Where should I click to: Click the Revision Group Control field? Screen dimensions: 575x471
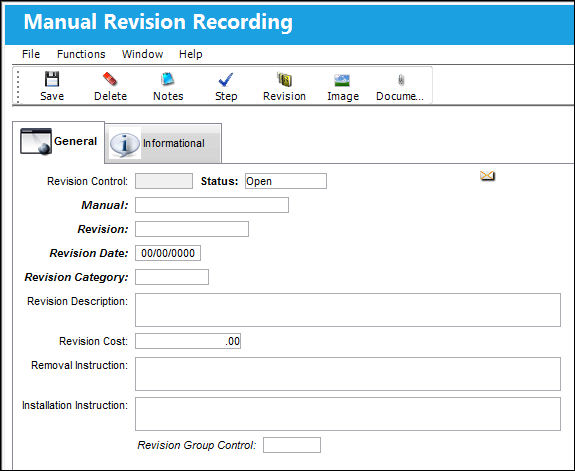click(x=292, y=445)
